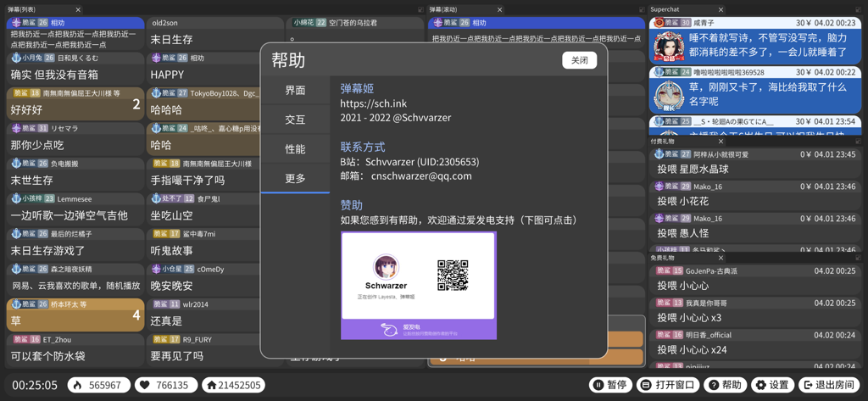
Task: Click the Schwarzer avatar in sponsor card
Action: pyautogui.click(x=386, y=267)
